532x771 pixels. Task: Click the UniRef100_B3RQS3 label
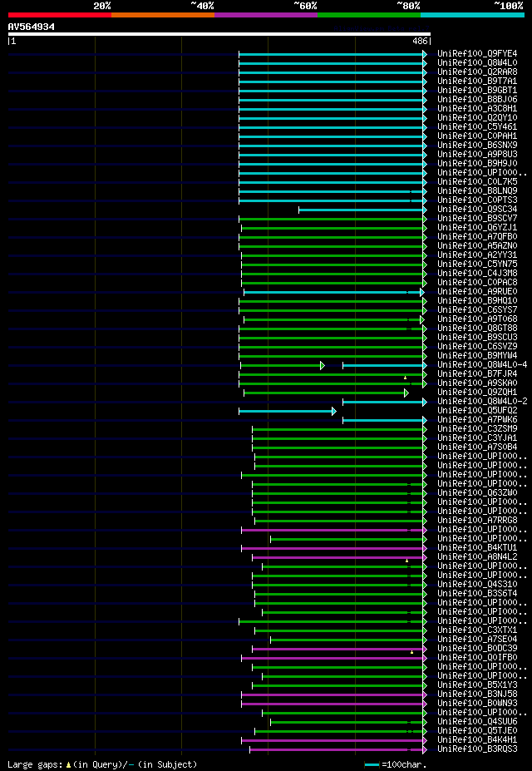coord(477,749)
